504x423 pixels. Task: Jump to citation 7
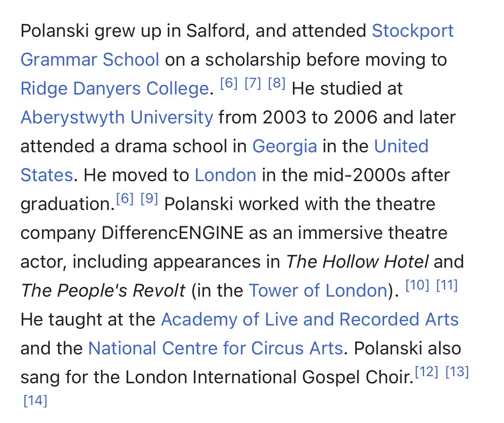coord(253,84)
